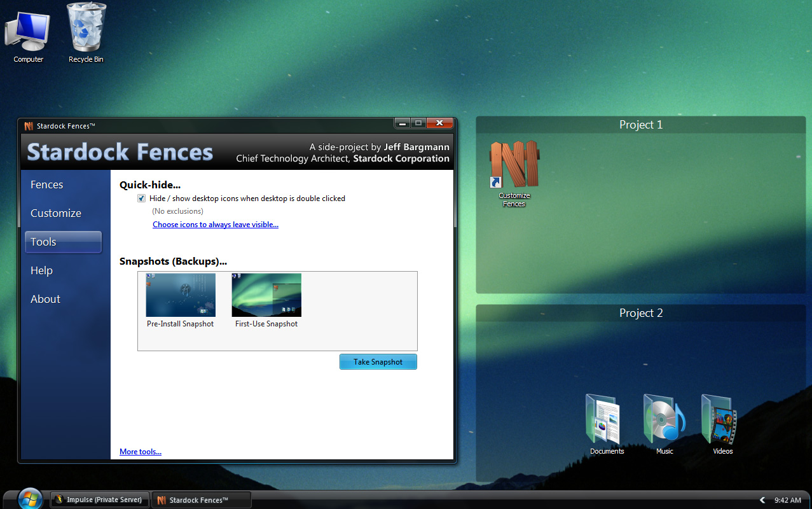
Task: Select the Recycle Bin icon
Action: 86,34
